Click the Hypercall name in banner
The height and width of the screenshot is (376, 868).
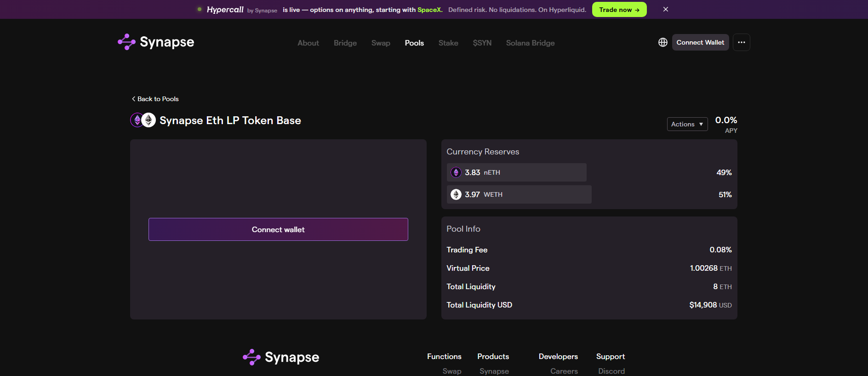coord(225,10)
